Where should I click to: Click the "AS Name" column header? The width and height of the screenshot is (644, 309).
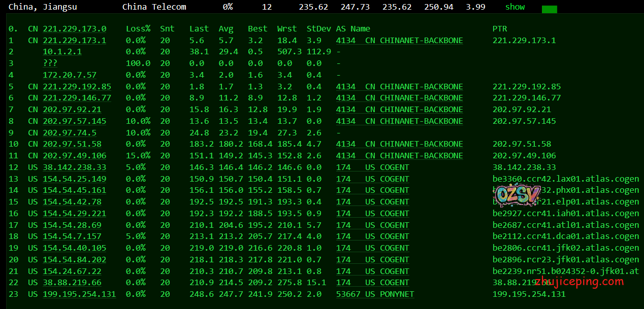[353, 29]
